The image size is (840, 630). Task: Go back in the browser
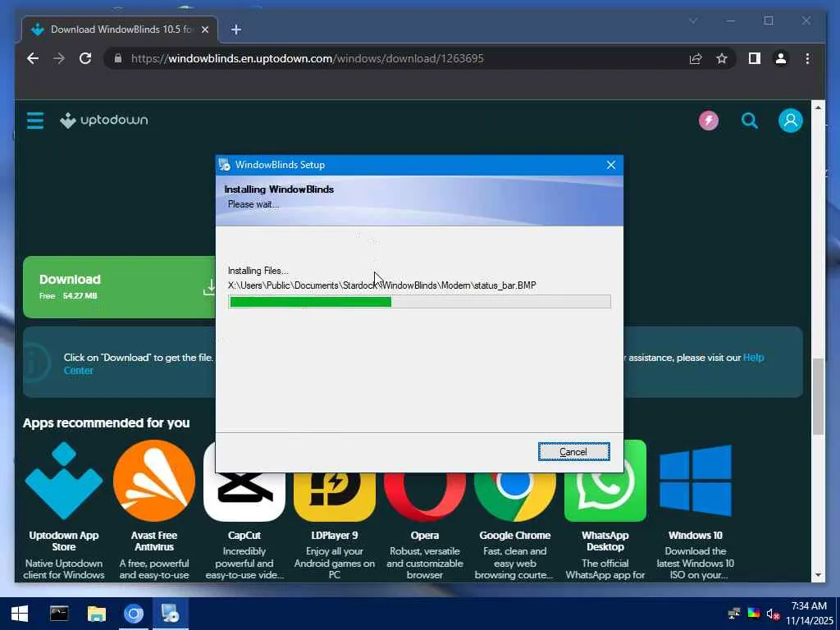[x=33, y=58]
